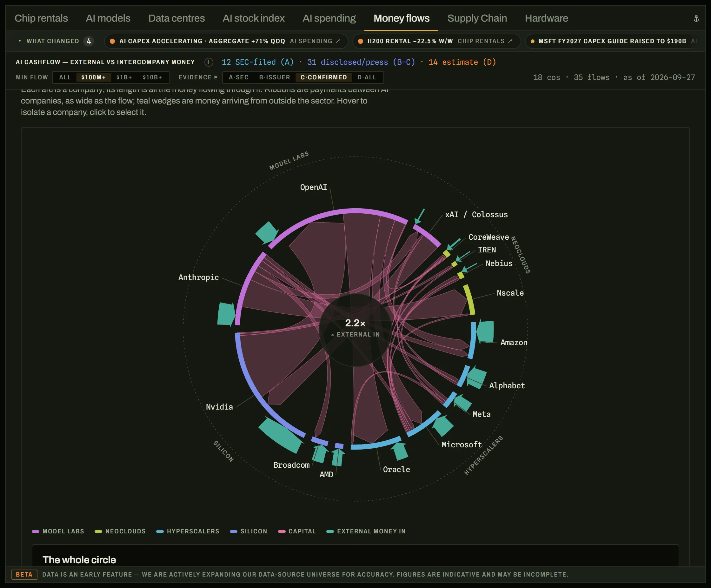The image size is (711, 588).
Task: Select the CoreWeave label
Action: click(x=488, y=237)
